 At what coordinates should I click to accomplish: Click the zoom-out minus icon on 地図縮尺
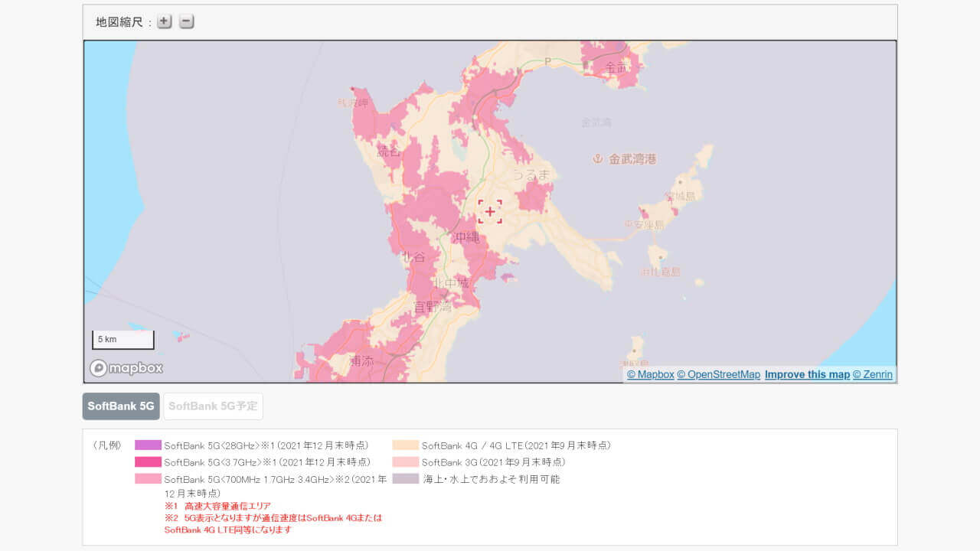tap(186, 21)
